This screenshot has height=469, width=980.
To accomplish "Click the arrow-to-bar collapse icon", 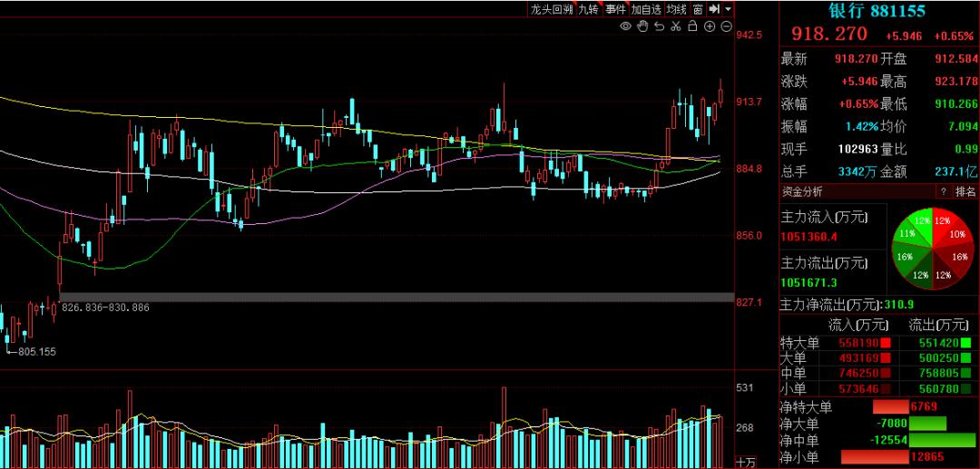I will pos(714,9).
